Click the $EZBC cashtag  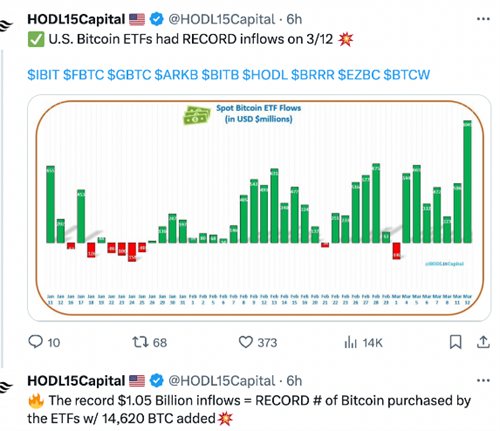pyautogui.click(x=359, y=75)
